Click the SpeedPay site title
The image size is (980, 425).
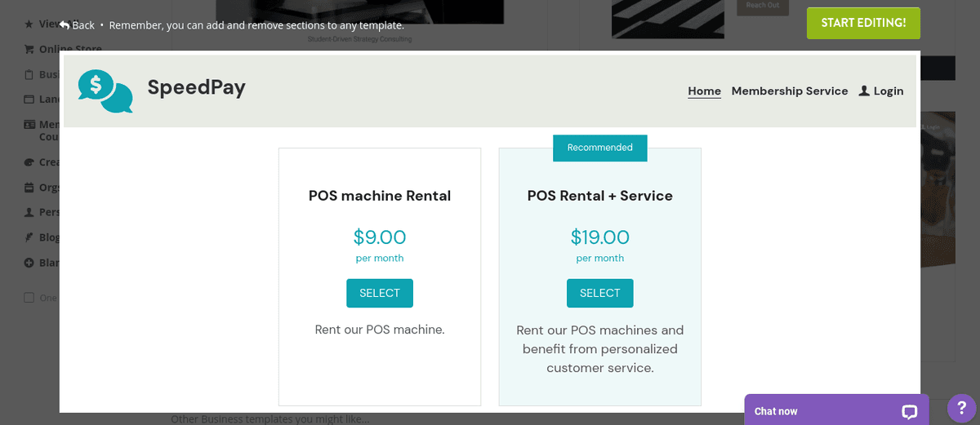point(196,87)
